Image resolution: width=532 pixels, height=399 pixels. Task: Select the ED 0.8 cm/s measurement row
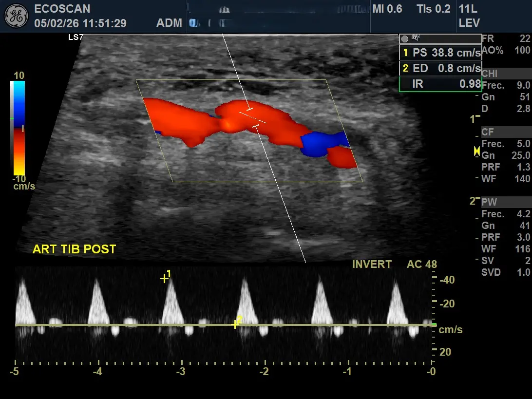click(x=441, y=68)
